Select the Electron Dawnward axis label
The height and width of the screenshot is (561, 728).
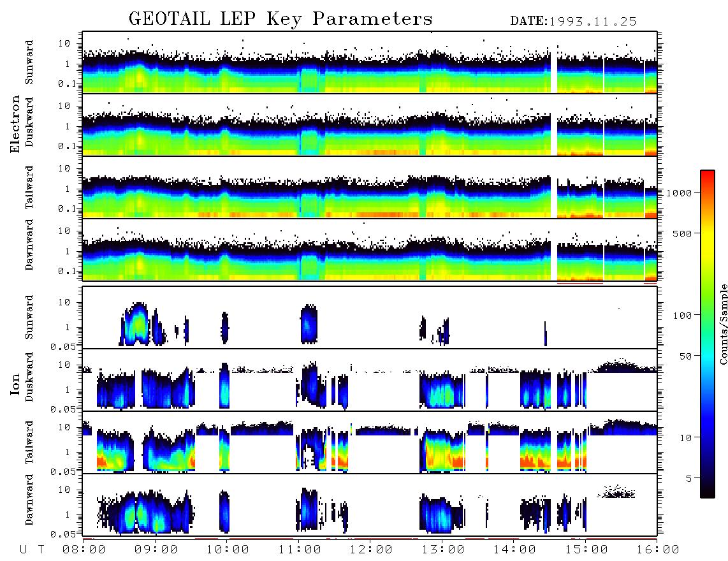[29, 245]
